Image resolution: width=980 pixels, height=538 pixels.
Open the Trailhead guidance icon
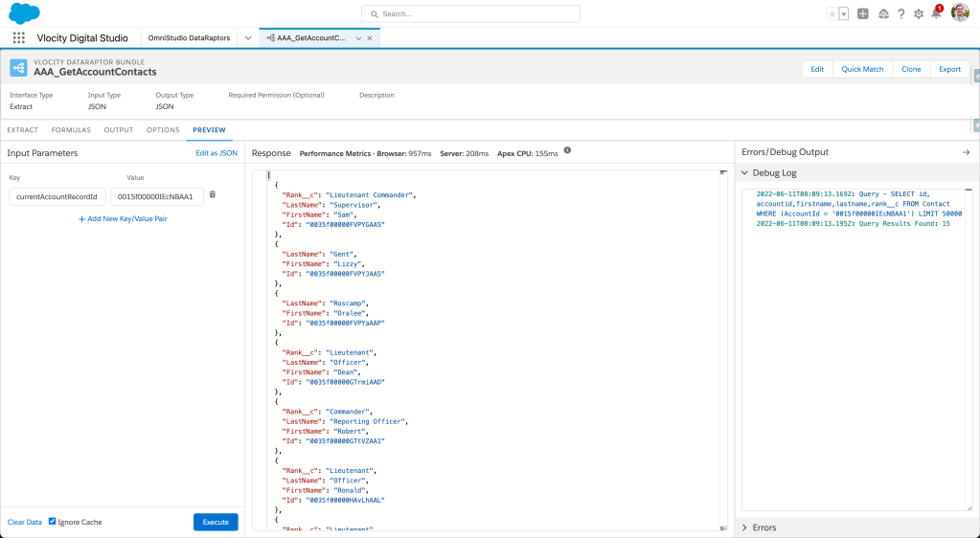(882, 14)
